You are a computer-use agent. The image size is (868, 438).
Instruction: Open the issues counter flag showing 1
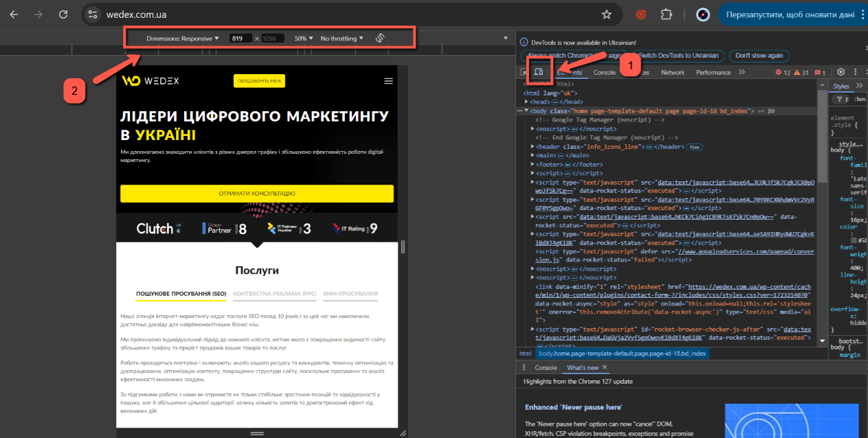[820, 72]
